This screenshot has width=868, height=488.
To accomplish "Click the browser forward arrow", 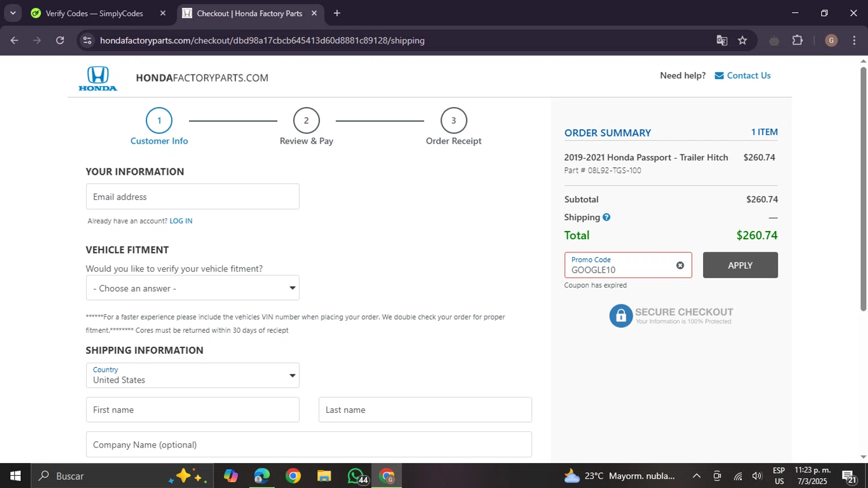I will click(x=37, y=41).
